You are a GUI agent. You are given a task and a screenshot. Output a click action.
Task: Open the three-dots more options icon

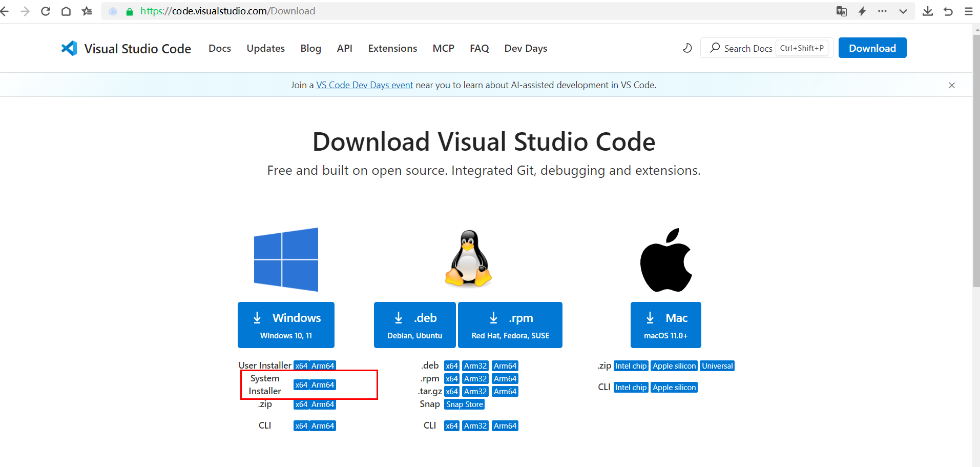(x=882, y=11)
